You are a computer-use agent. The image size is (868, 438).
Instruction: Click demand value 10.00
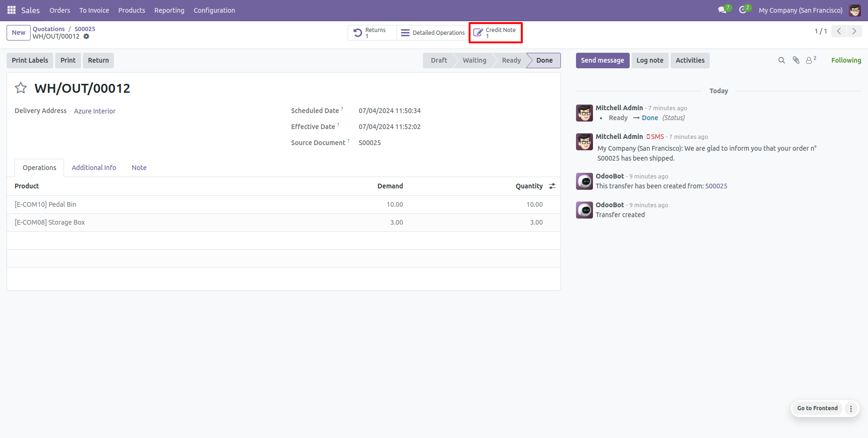395,204
